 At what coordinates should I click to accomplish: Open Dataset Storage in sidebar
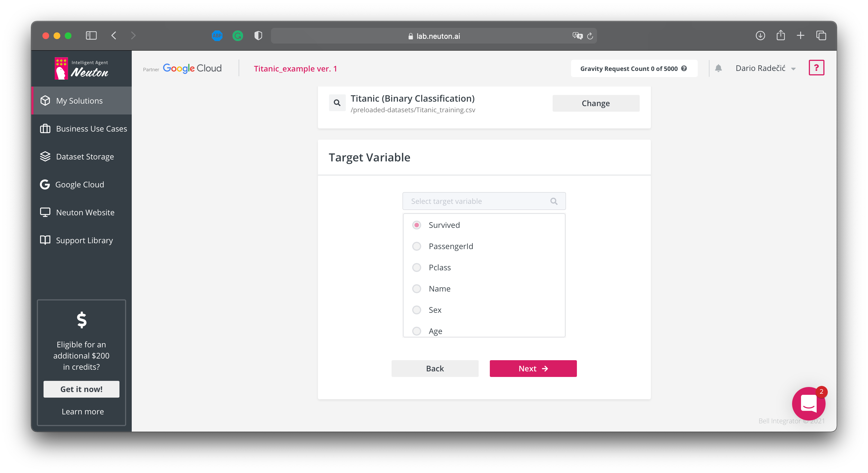coord(85,157)
